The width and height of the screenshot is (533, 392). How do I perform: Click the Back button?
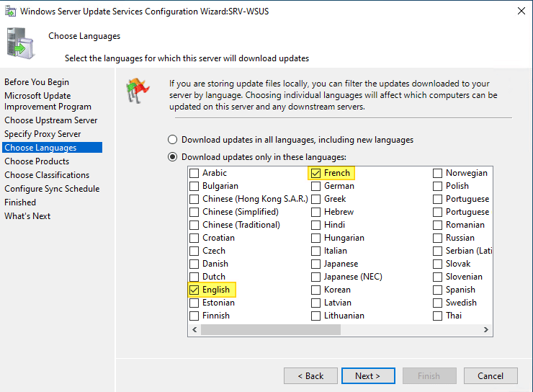[x=310, y=375]
